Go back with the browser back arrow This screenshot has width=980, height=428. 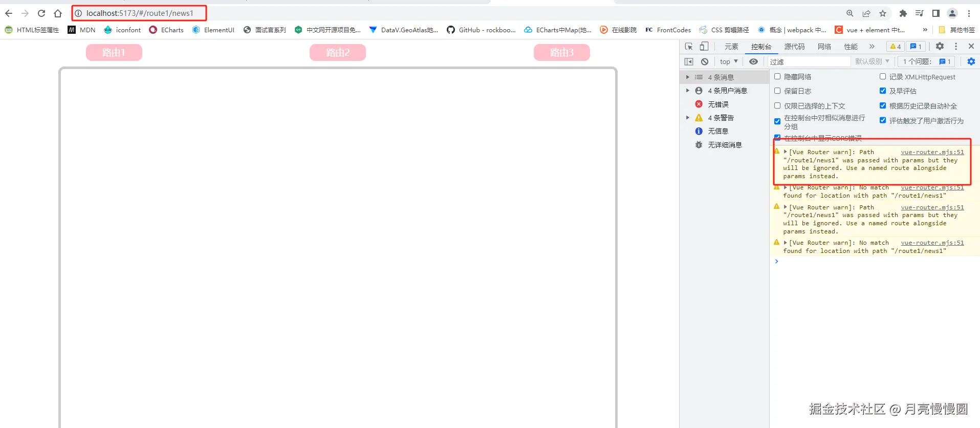click(x=9, y=13)
